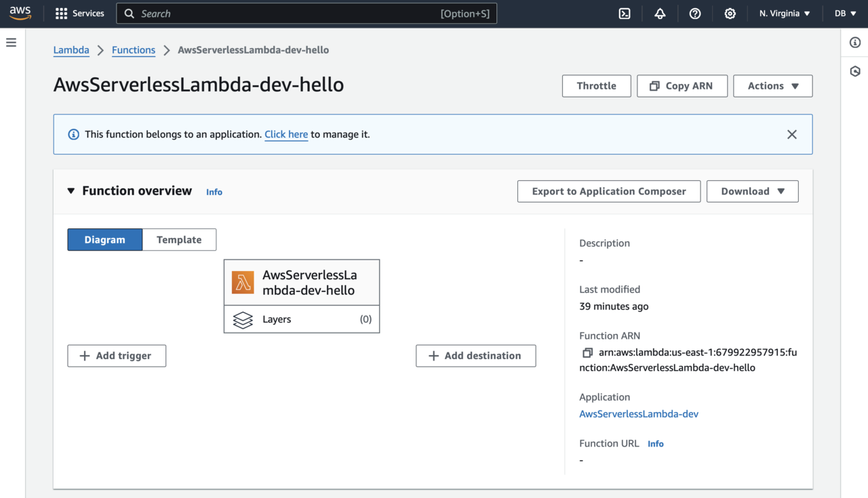Collapse the Function overview section
Viewport: 868px width, 498px height.
click(71, 191)
